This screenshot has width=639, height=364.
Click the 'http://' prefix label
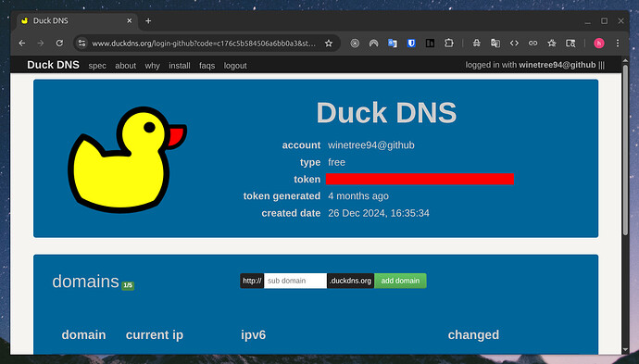252,281
